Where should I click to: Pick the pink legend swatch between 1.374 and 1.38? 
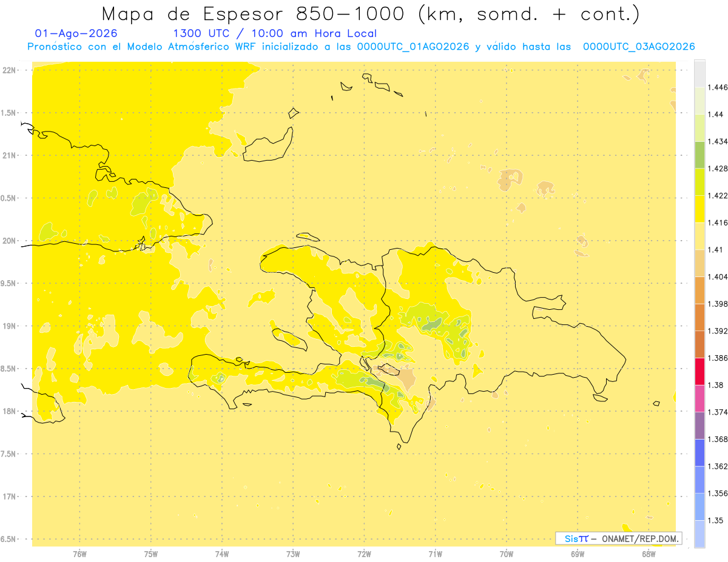699,398
